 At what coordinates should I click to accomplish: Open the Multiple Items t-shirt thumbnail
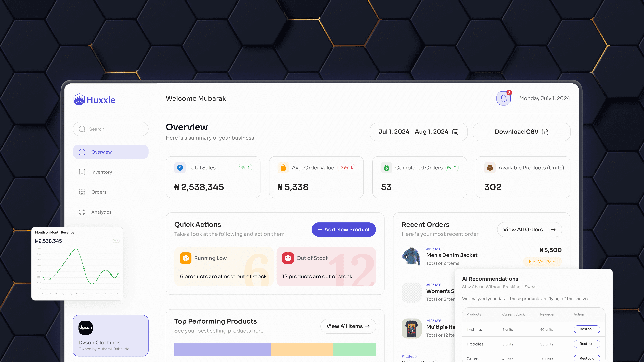pos(411,328)
